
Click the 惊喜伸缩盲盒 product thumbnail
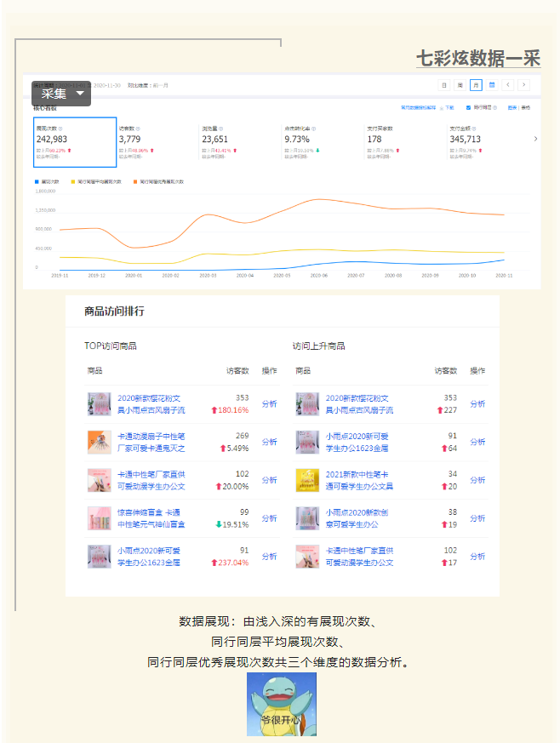tap(99, 518)
